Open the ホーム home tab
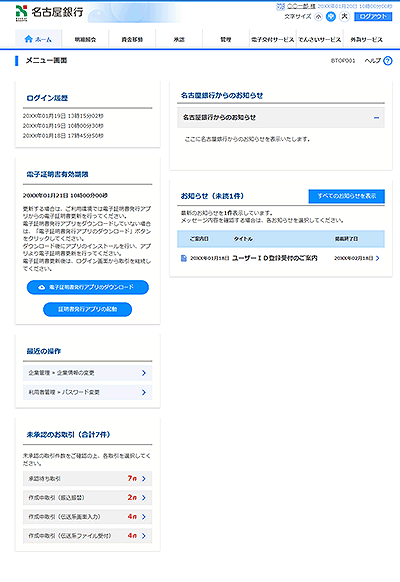Image resolution: width=400 pixels, height=582 pixels. (38, 39)
